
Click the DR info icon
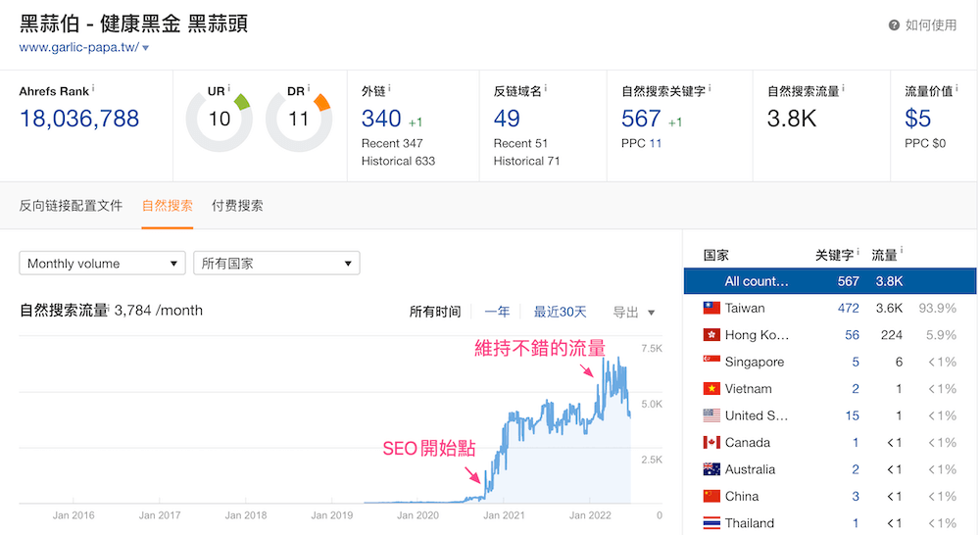[x=309, y=88]
